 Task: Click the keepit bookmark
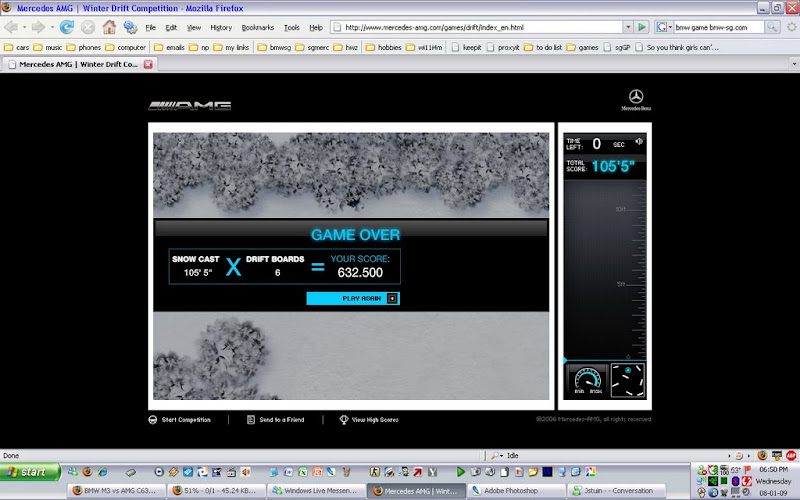click(x=467, y=47)
